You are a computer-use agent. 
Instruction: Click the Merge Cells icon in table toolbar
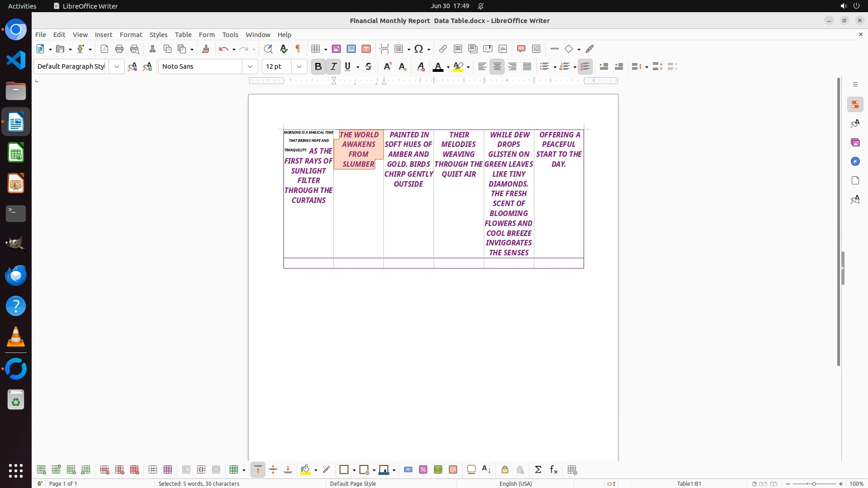pyautogui.click(x=186, y=470)
